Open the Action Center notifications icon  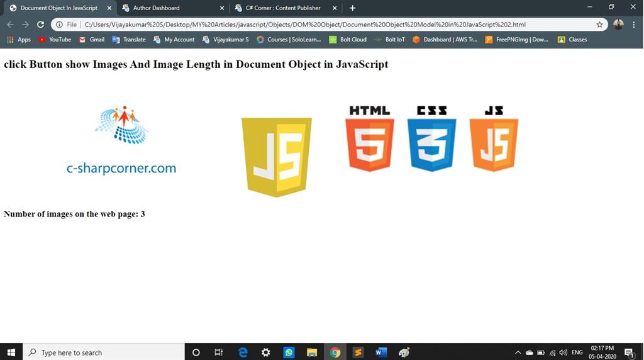[x=629, y=352]
